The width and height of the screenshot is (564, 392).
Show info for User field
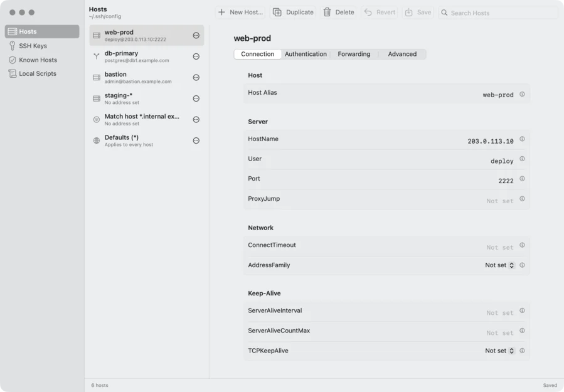(522, 159)
